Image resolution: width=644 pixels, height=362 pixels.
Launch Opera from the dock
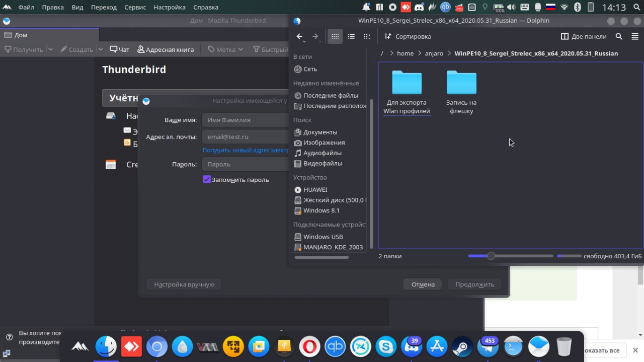pyautogui.click(x=309, y=346)
